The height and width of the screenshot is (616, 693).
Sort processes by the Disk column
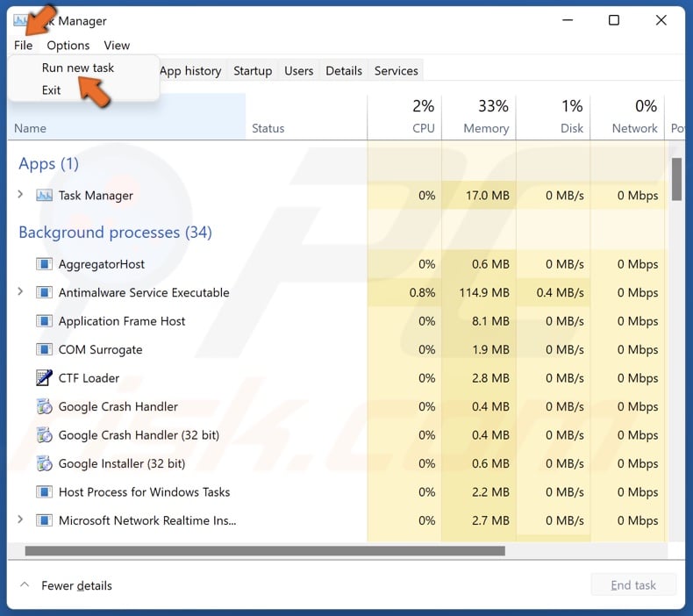[x=553, y=117]
